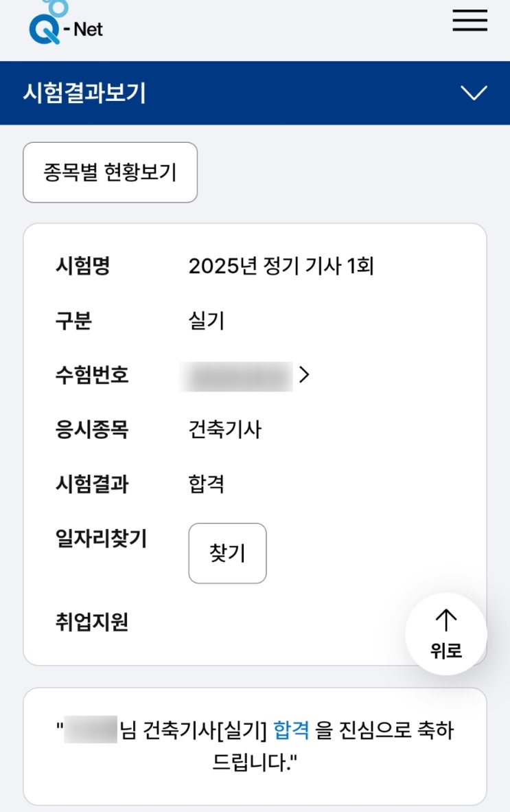Screen dimensions: 510x812
Task: Select the 시험결과보기 header title
Action: (84, 93)
